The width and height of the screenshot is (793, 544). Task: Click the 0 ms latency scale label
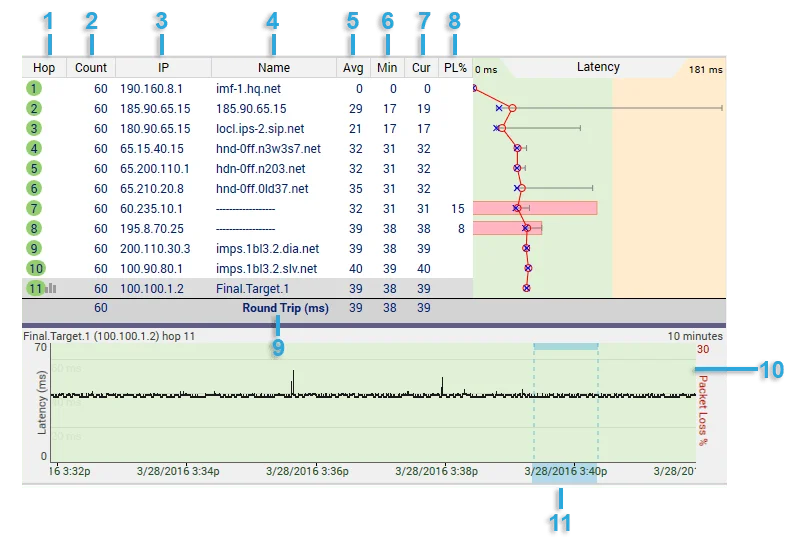click(486, 70)
